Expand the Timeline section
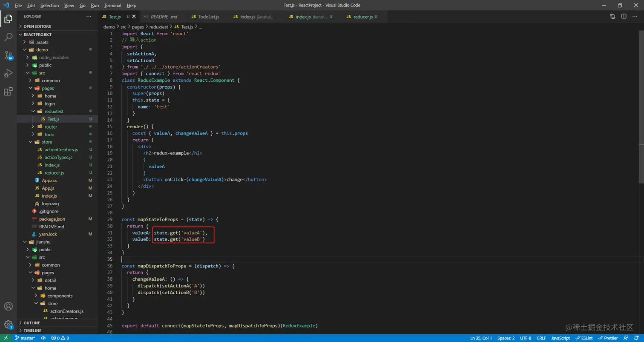This screenshot has height=342, width=644. pos(57,331)
